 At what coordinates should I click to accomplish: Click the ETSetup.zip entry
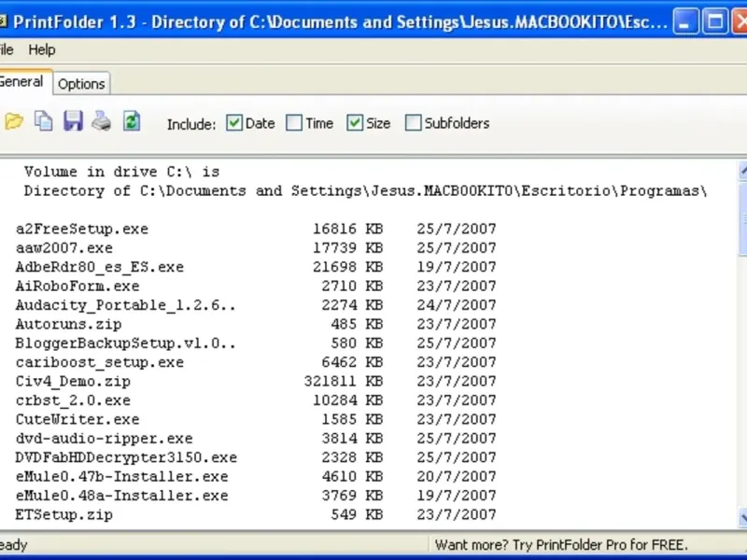coord(64,515)
